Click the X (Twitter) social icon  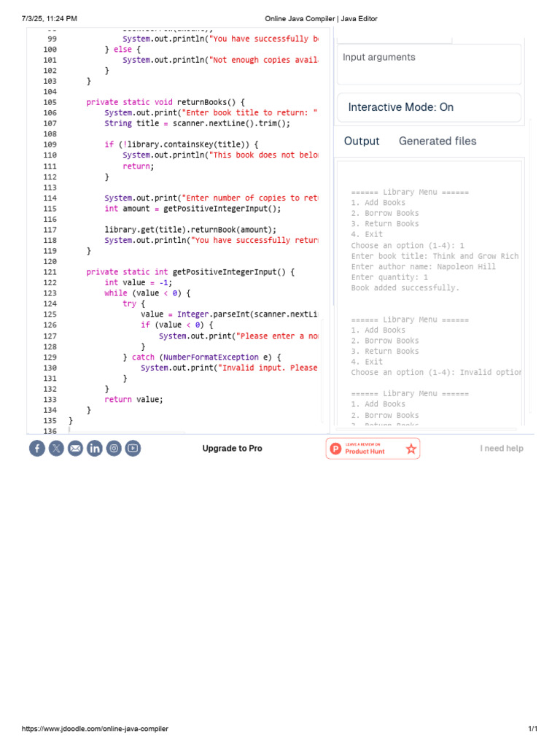(x=56, y=449)
